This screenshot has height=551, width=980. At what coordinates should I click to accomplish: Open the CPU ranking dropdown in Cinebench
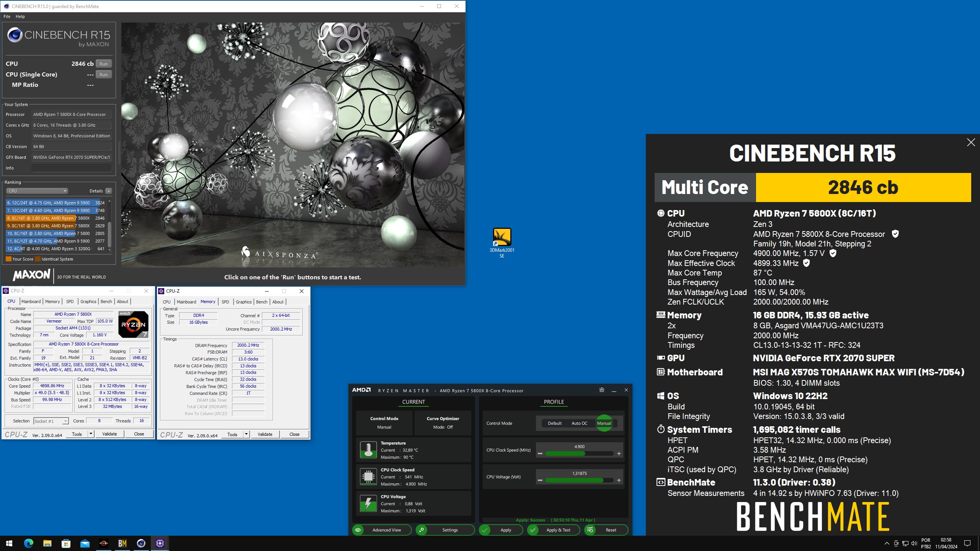[x=37, y=191]
